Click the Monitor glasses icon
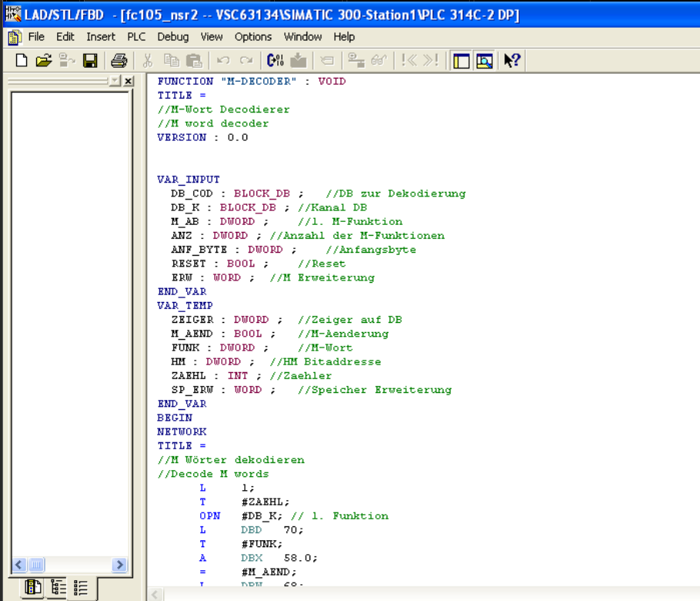 click(x=378, y=60)
